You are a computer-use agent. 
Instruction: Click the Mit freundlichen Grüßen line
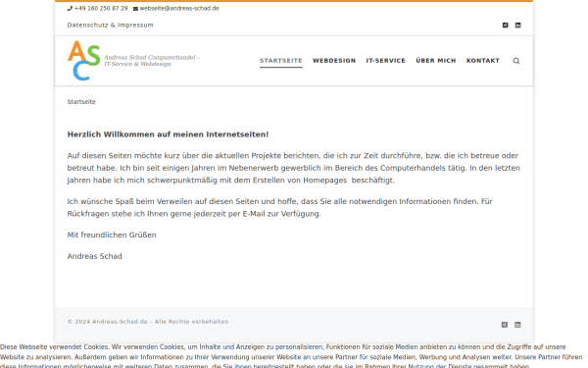coord(112,236)
